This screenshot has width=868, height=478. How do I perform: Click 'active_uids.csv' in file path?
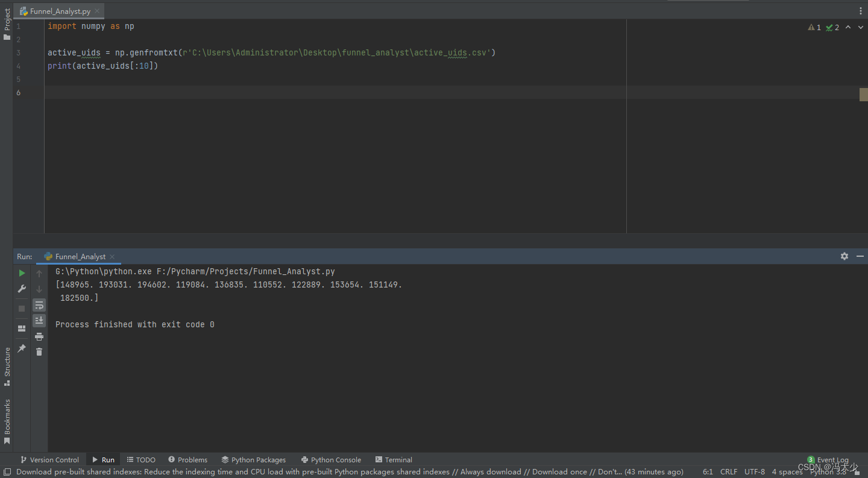pyautogui.click(x=452, y=53)
